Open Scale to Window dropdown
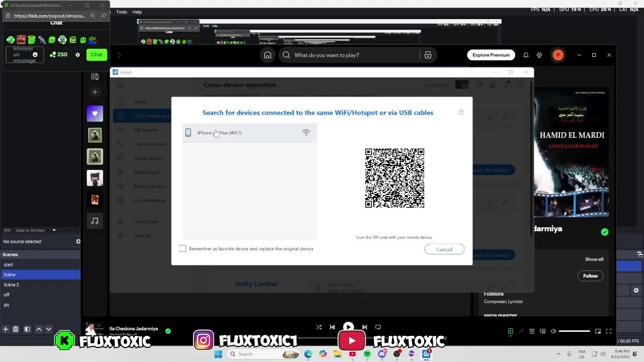 click(x=36, y=230)
